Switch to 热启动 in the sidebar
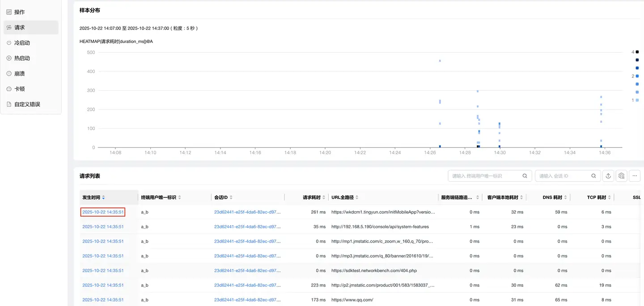Viewport: 644px width, 306px height. pos(22,58)
